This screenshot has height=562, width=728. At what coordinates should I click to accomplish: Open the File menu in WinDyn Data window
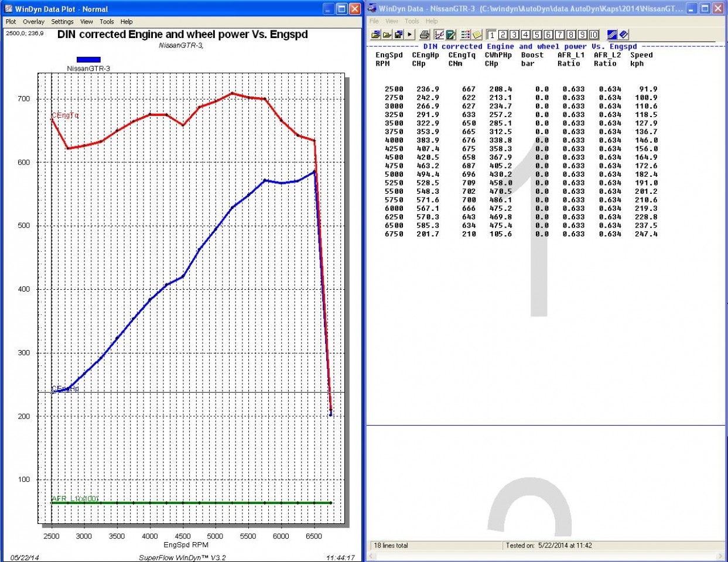pyautogui.click(x=374, y=21)
